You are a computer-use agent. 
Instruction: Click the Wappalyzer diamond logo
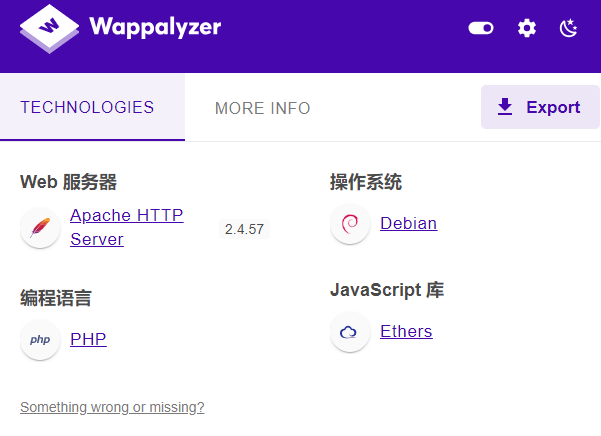[x=49, y=29]
